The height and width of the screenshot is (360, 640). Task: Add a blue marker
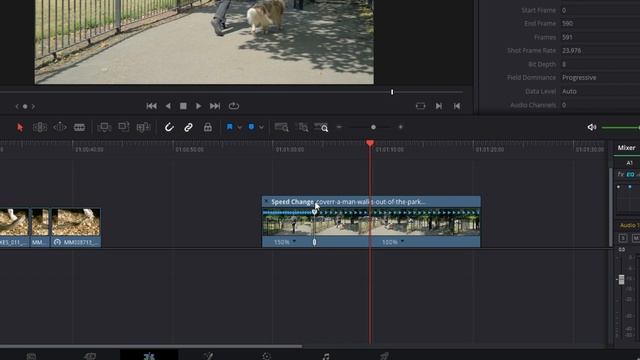pos(251,127)
